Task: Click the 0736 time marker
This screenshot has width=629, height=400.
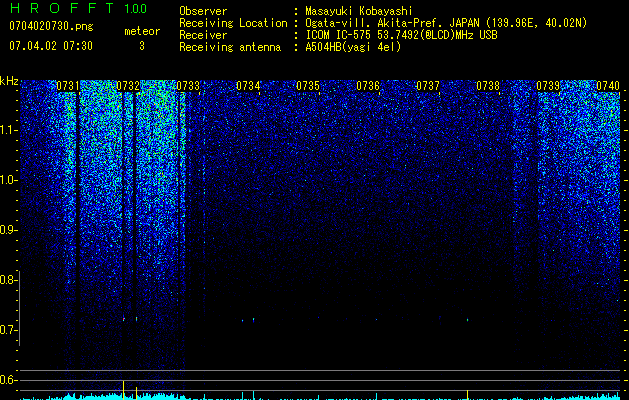Action: pos(368,86)
